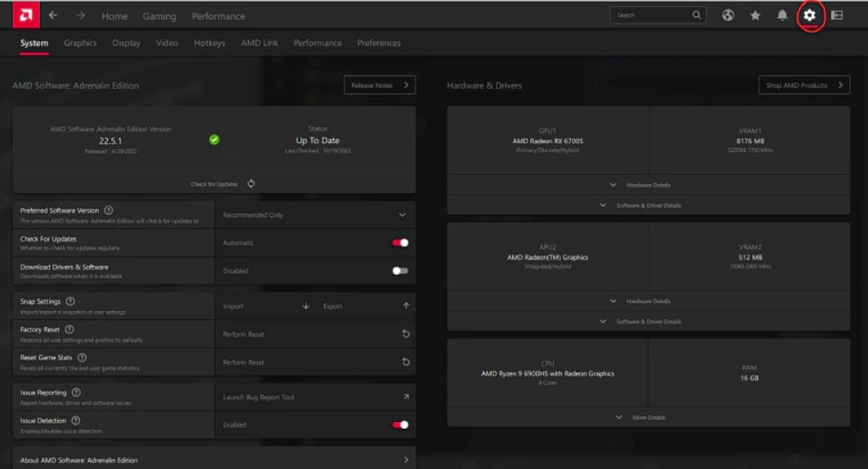The height and width of the screenshot is (469, 868).
Task: Click the version number 22.5.1
Action: [111, 141]
